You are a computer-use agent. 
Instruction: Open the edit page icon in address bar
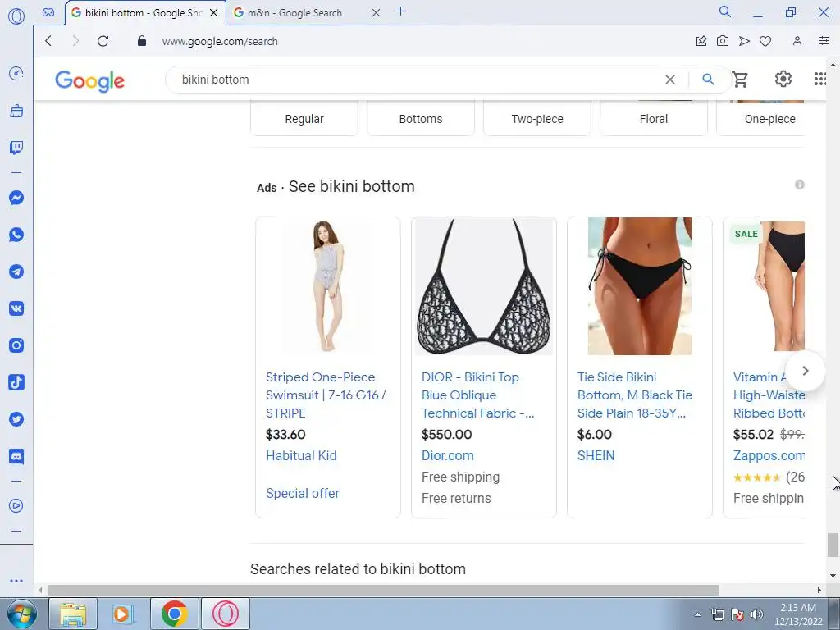(x=701, y=41)
